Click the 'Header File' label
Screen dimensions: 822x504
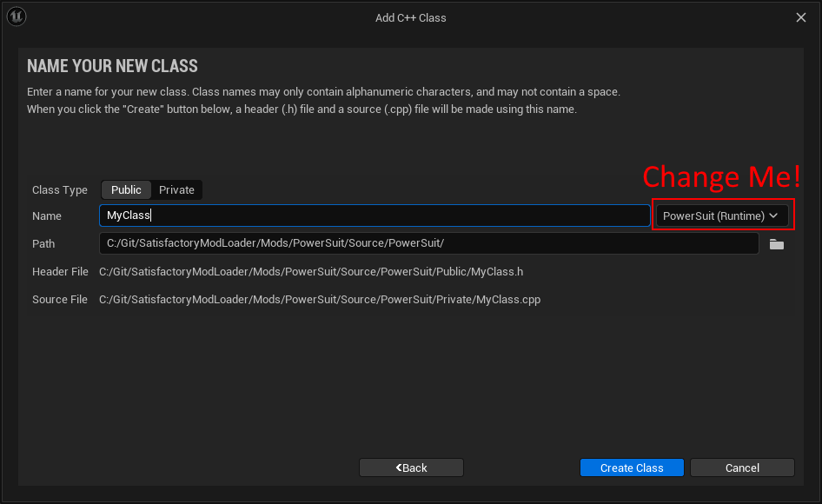(x=60, y=272)
